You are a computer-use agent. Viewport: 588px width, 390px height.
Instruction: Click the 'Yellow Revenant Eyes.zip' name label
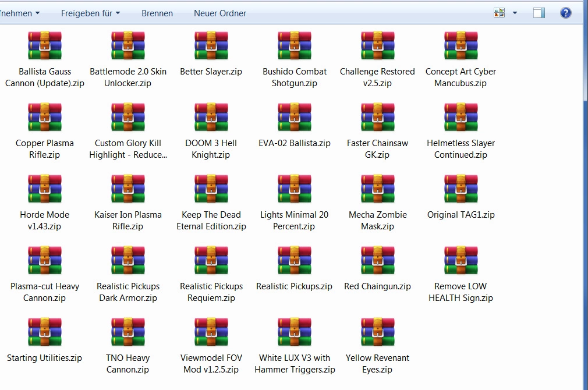coord(378,364)
